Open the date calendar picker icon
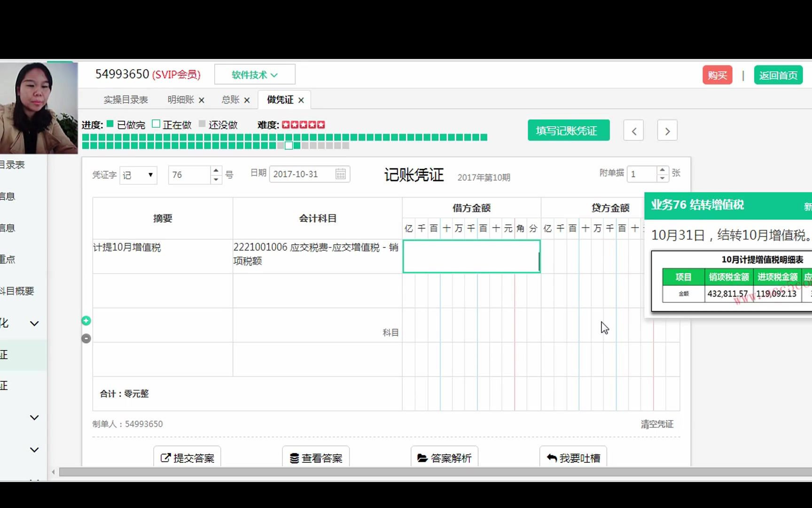 341,174
